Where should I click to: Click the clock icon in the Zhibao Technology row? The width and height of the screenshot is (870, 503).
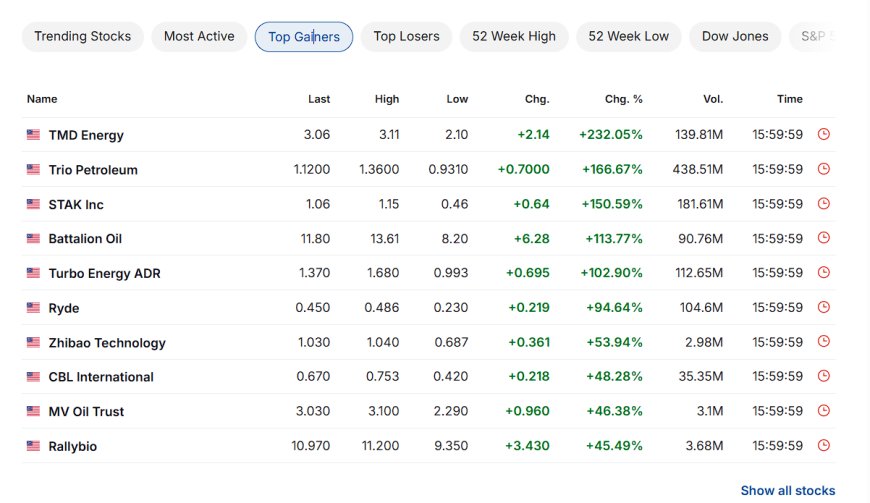pos(823,342)
